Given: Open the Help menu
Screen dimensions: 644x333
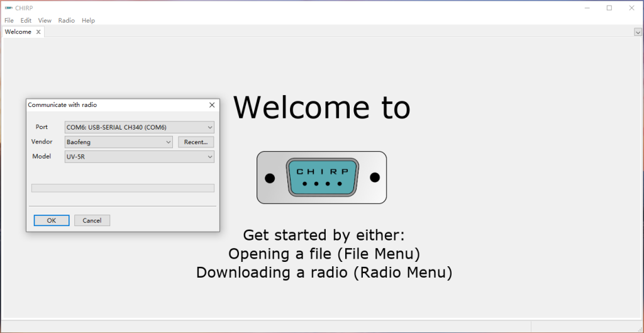Looking at the screenshot, I should (88, 20).
